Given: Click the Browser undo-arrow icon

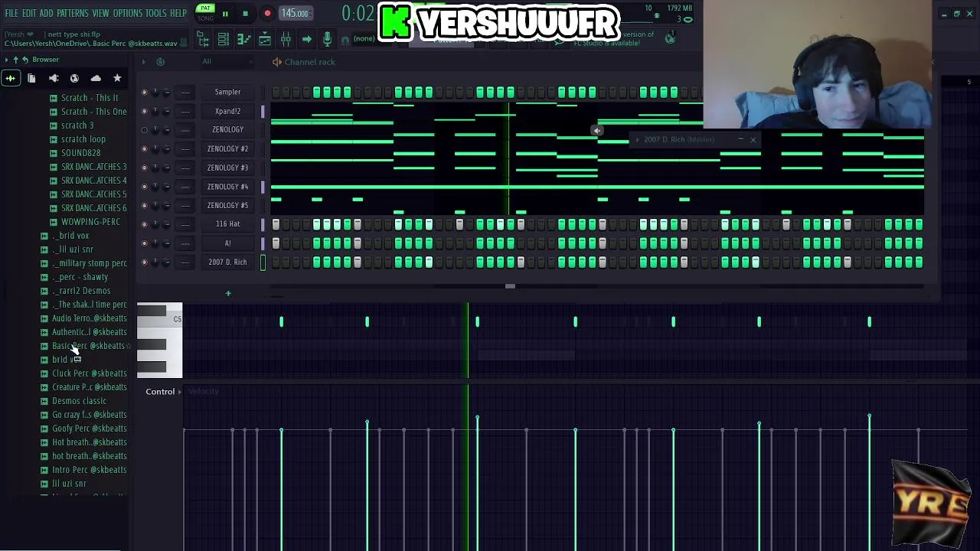Looking at the screenshot, I should (x=24, y=60).
